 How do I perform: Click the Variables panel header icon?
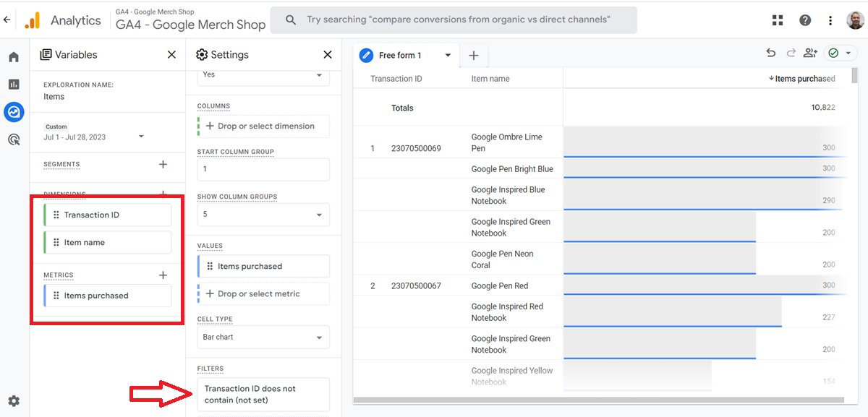[x=46, y=55]
